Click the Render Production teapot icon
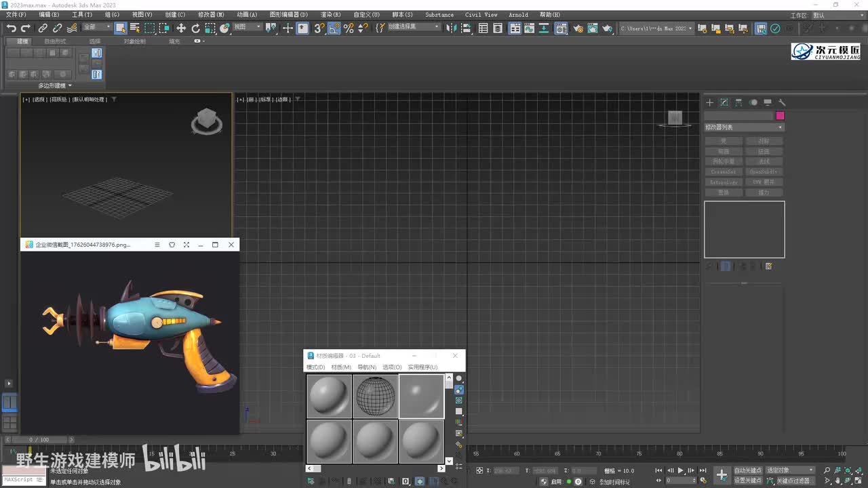 [x=608, y=28]
